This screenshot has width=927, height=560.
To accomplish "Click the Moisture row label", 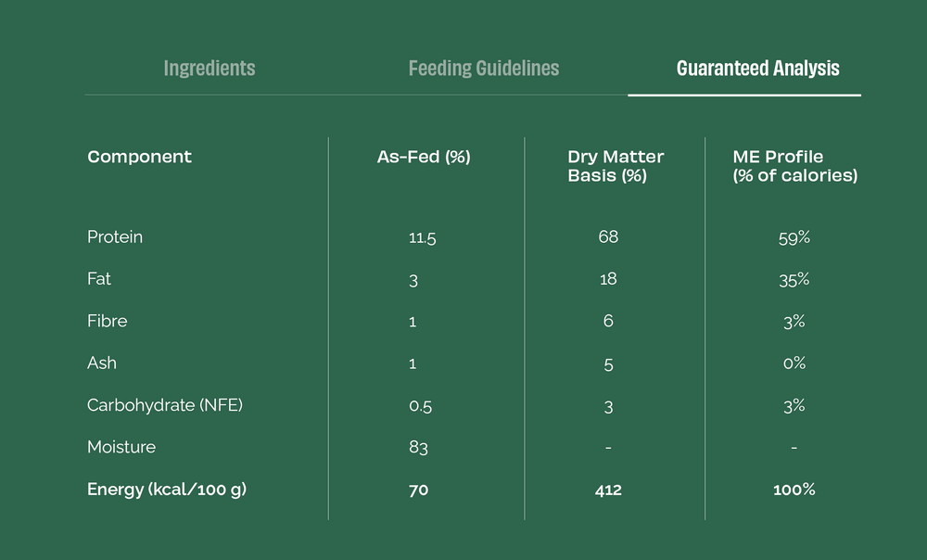I will click(121, 447).
